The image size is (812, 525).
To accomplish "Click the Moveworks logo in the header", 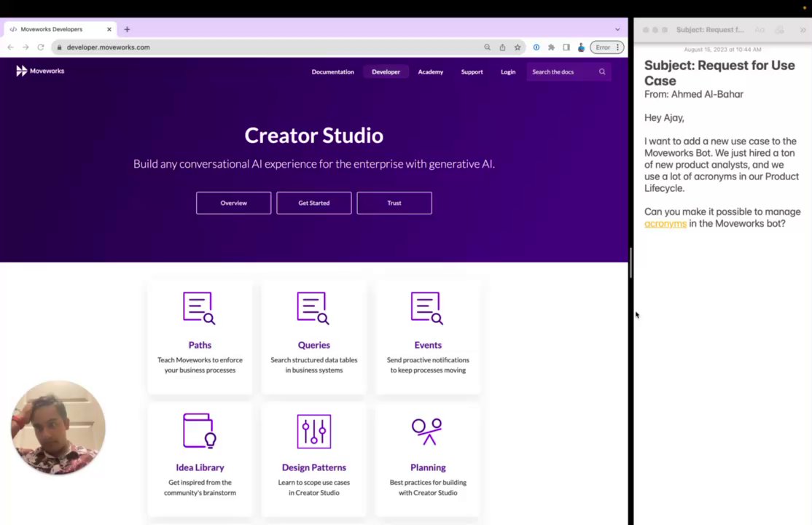I will click(x=40, y=71).
